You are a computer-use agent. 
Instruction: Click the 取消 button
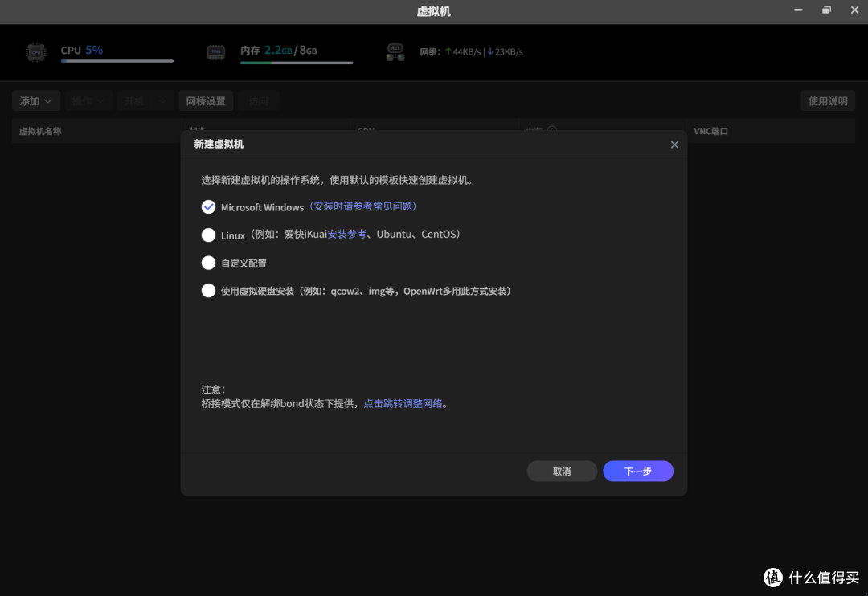(561, 471)
